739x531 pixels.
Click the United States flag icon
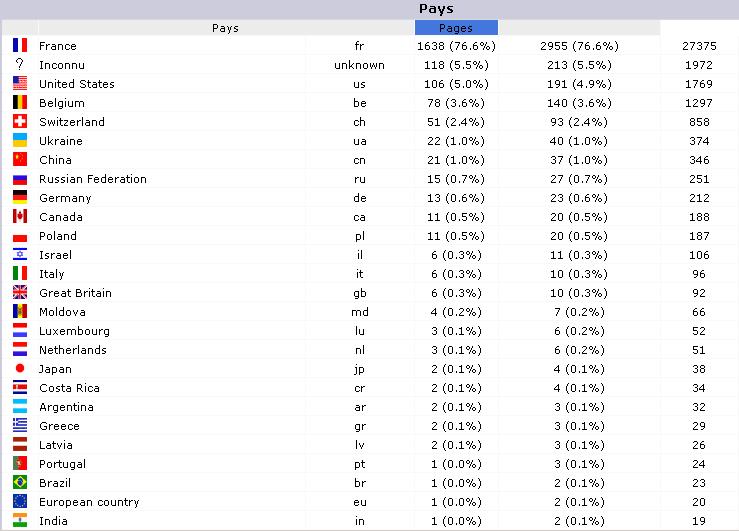pyautogui.click(x=20, y=84)
